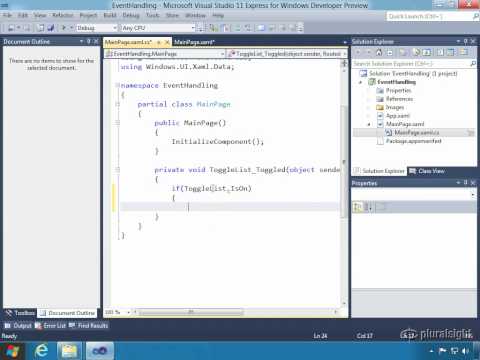Collapse the public MainPage() constructor block
The height and width of the screenshot is (360, 480).
click(117, 123)
